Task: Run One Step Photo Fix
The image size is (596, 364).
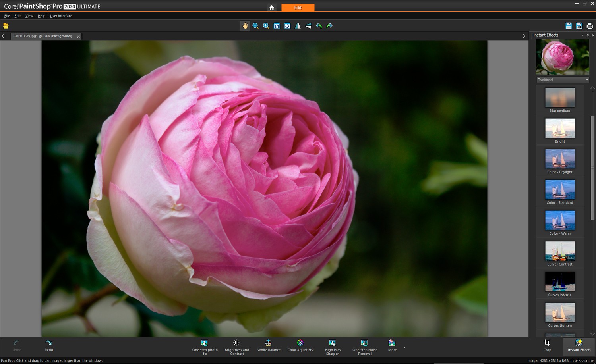Action: tap(204, 345)
